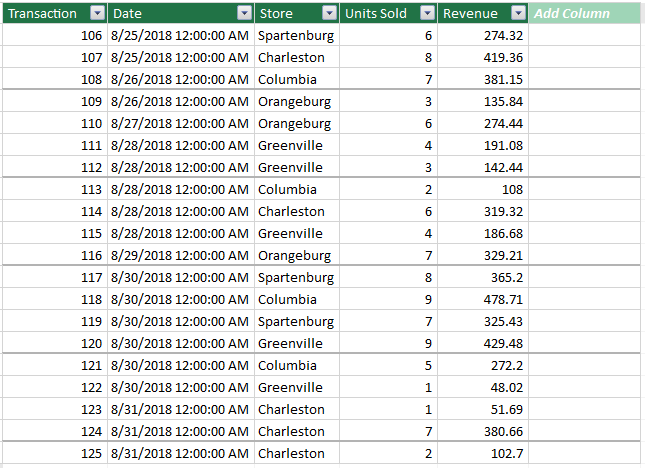Select revenue cell 429.48
645x468 pixels.
(x=483, y=343)
